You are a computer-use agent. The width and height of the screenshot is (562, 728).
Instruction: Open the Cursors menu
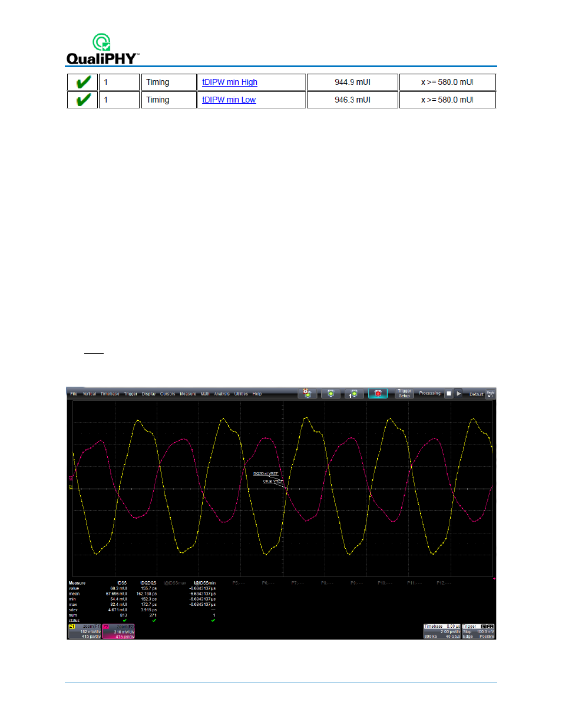point(168,394)
